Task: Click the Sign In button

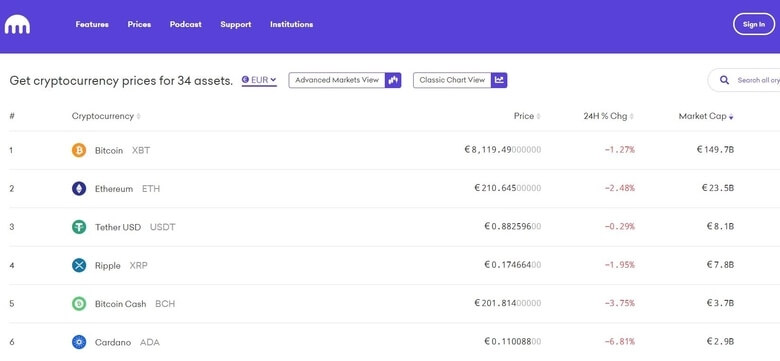Action: (x=754, y=24)
